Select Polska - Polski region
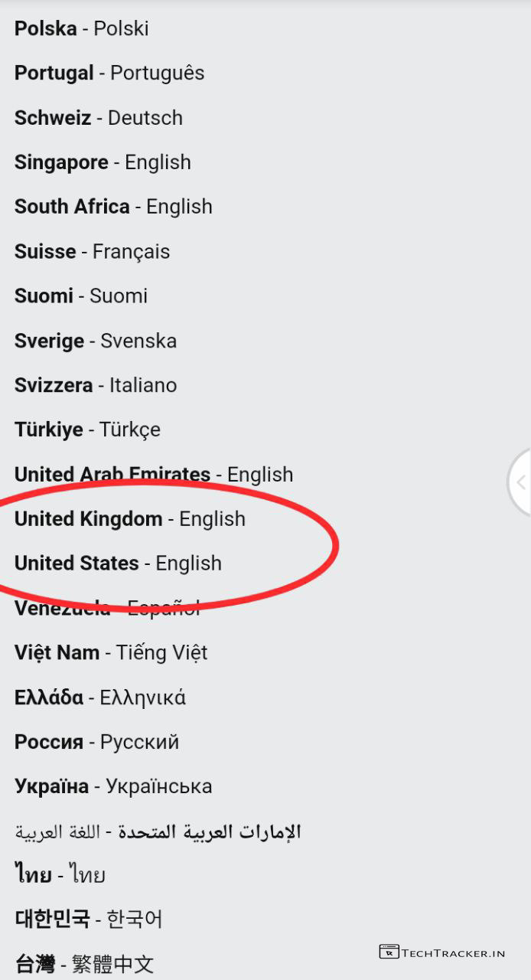Image resolution: width=531 pixels, height=980 pixels. 82,29
